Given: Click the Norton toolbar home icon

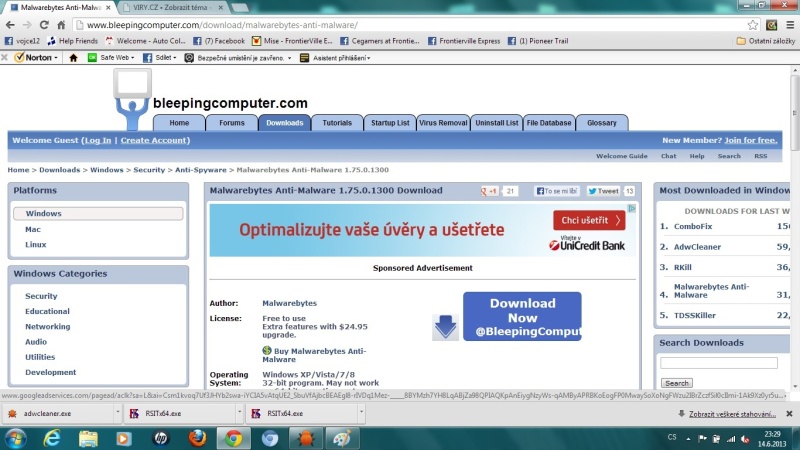Looking at the screenshot, I should (x=73, y=58).
